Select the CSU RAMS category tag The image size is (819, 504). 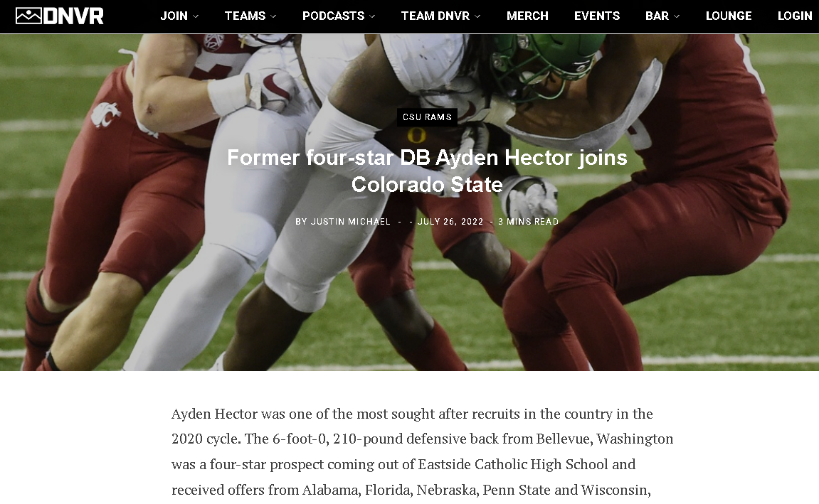point(427,117)
